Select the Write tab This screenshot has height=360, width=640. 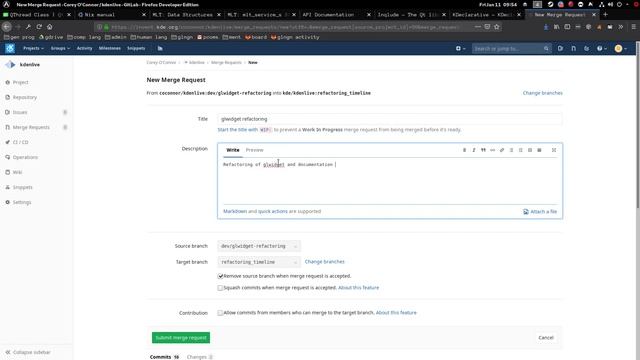tap(233, 150)
